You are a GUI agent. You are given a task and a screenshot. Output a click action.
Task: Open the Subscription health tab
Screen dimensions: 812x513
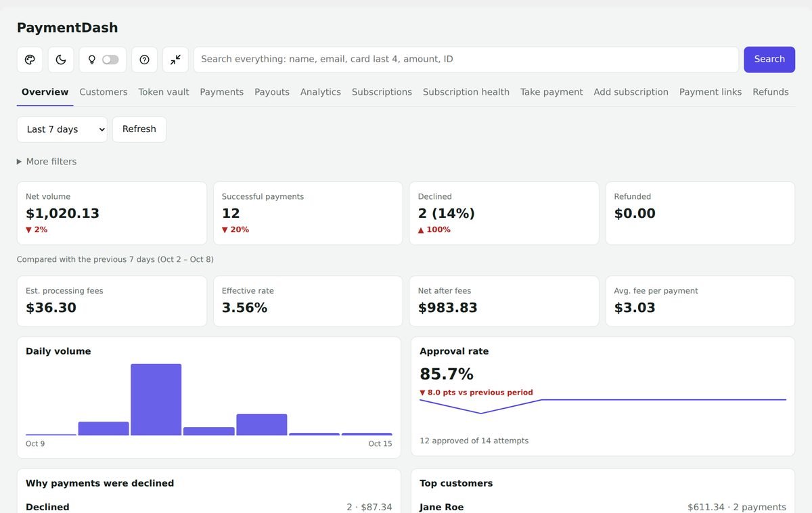[x=466, y=92]
